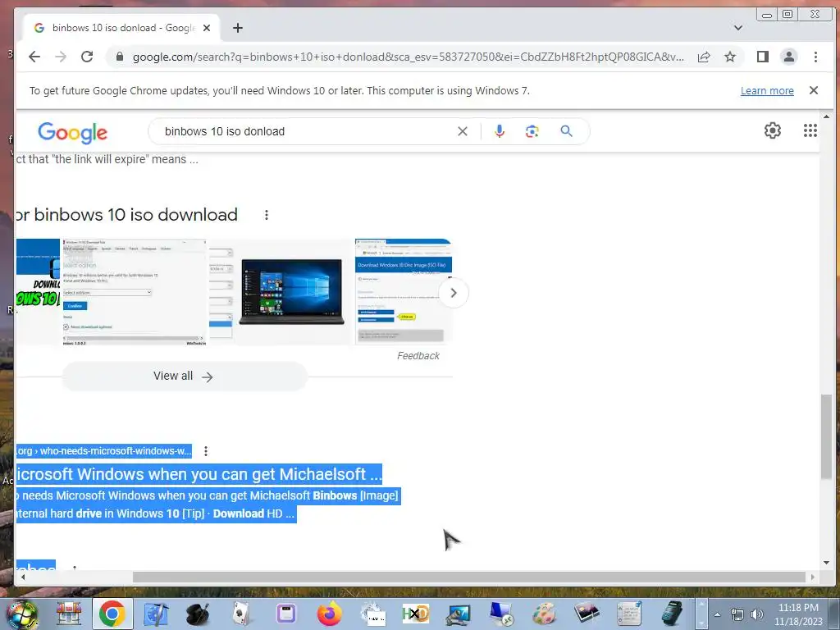840x630 pixels.
Task: Open the paint palette taskbar icon
Action: point(544,614)
